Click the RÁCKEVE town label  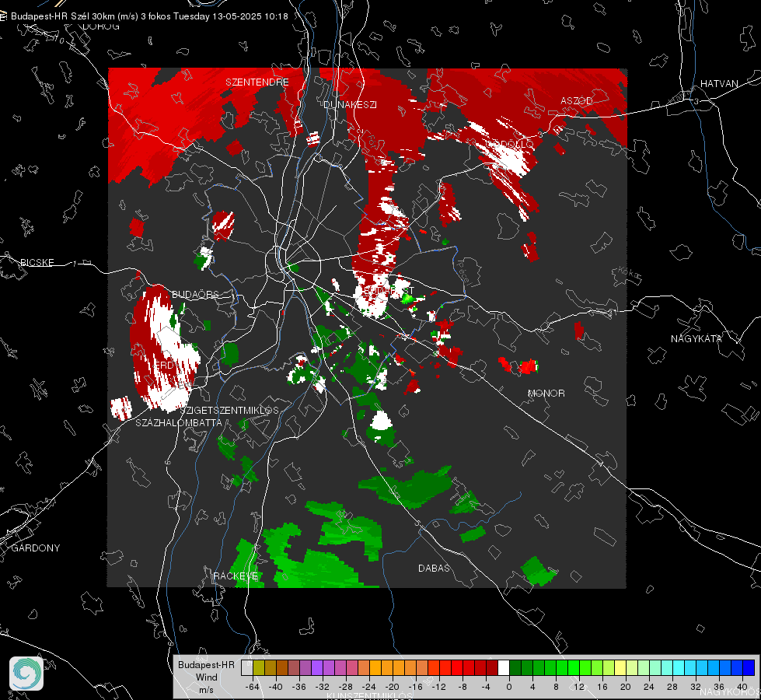click(x=236, y=576)
